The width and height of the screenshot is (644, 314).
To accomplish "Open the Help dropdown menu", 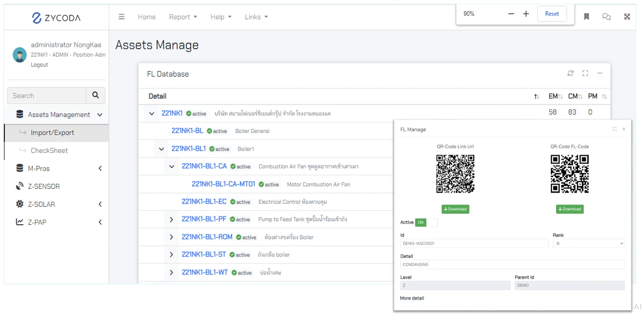I will point(221,17).
